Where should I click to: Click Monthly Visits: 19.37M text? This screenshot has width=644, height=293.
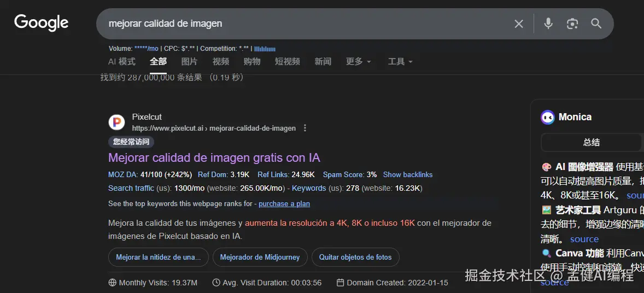pyautogui.click(x=158, y=283)
